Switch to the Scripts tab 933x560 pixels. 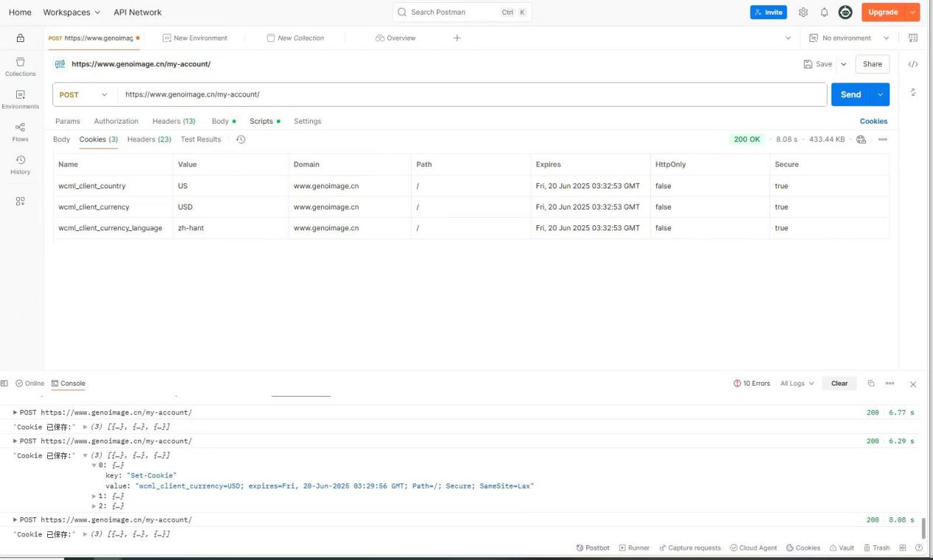click(264, 121)
